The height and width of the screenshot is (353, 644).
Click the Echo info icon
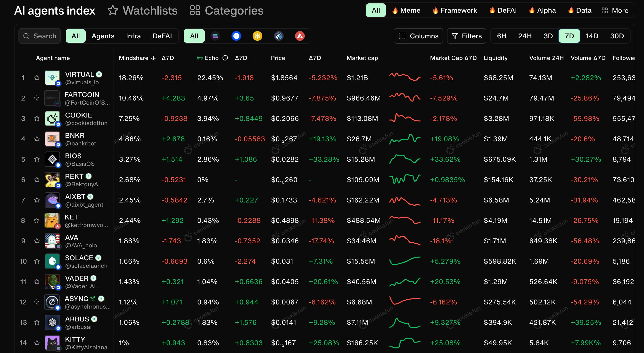click(225, 58)
